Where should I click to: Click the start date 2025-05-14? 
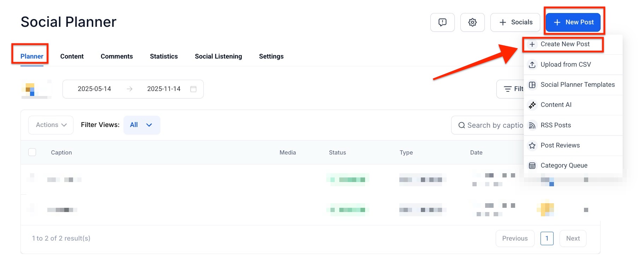[94, 89]
